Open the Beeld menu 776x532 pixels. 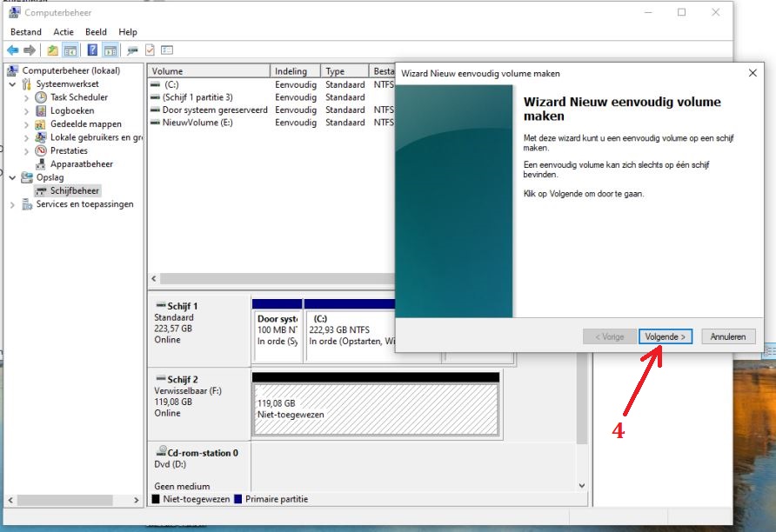coord(96,32)
